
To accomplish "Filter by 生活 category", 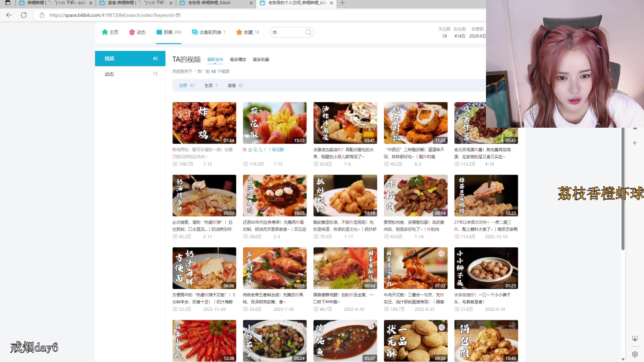I will 211,85.
